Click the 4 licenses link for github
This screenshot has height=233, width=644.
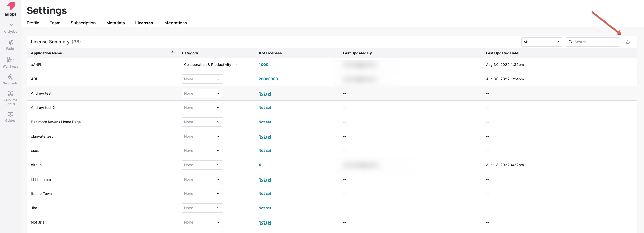tap(260, 165)
